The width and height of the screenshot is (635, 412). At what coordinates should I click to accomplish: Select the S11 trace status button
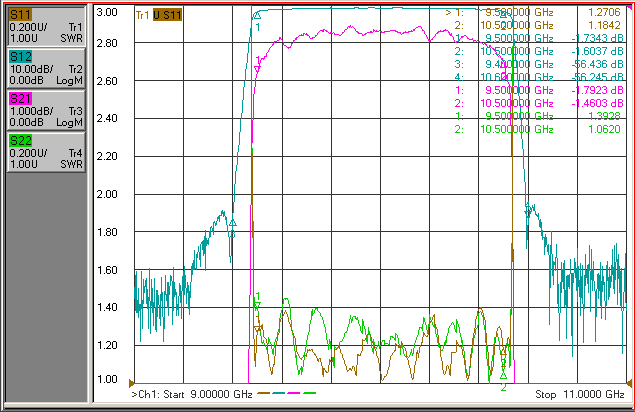click(x=46, y=26)
